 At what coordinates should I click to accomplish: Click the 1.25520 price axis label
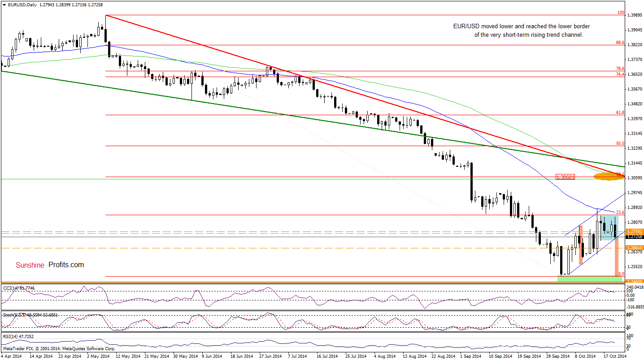tap(635, 267)
